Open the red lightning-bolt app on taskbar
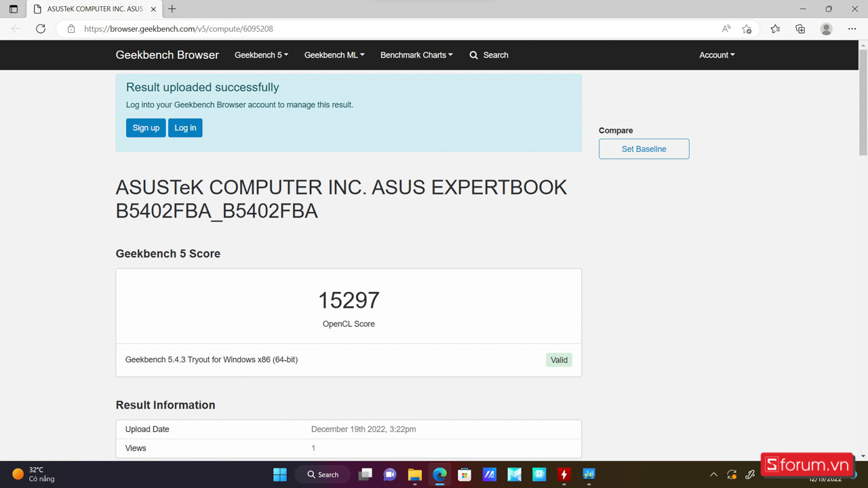The width and height of the screenshot is (868, 488). tap(564, 474)
